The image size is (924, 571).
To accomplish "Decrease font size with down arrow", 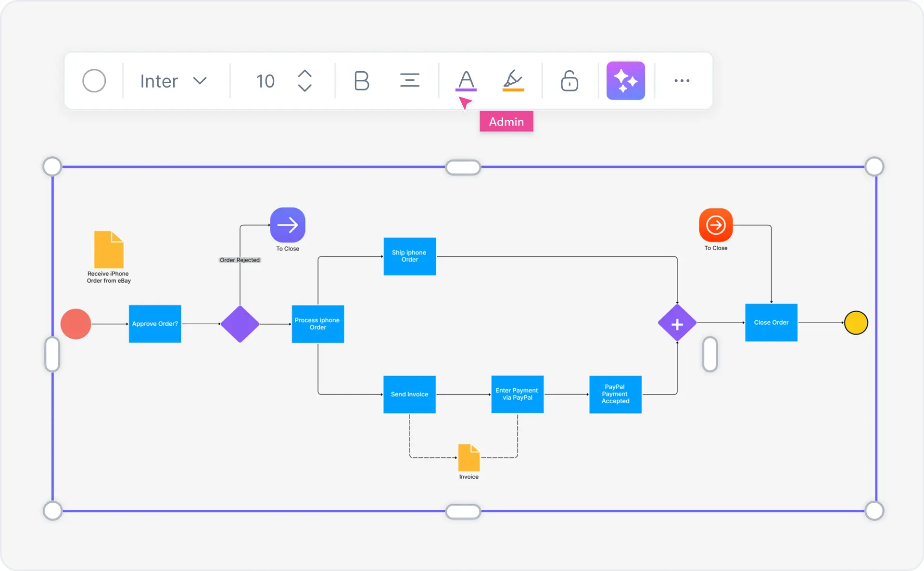I will coord(305,89).
